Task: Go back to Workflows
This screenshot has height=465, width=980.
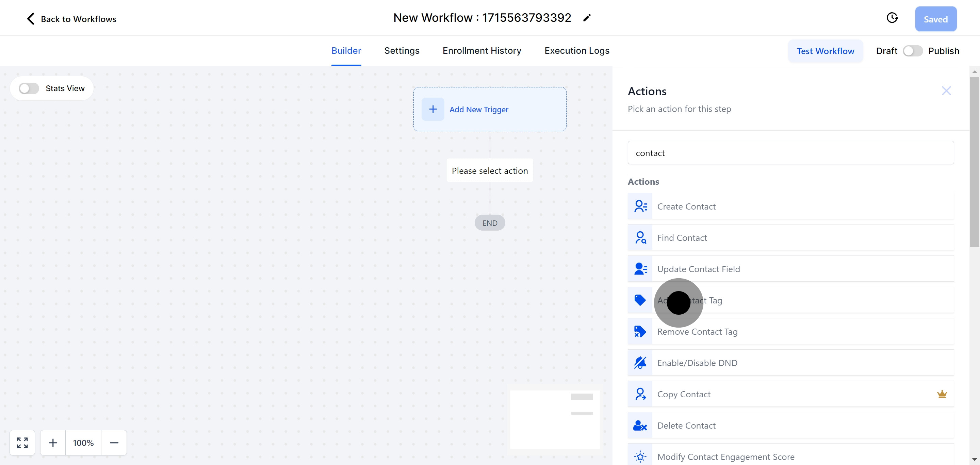Action: [71, 19]
